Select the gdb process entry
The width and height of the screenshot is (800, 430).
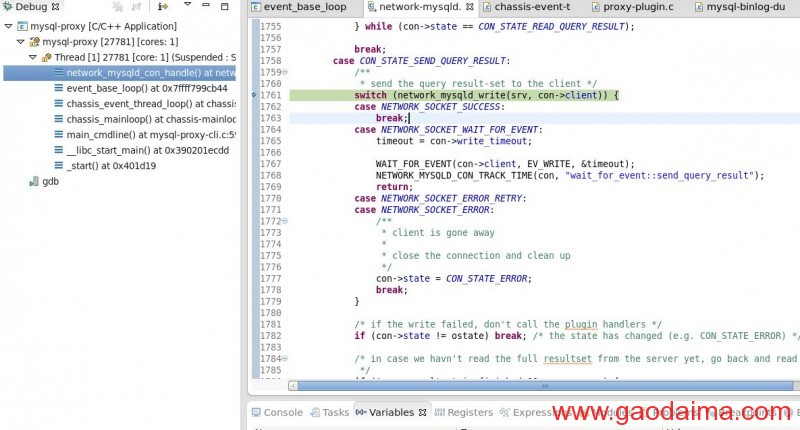tap(51, 181)
